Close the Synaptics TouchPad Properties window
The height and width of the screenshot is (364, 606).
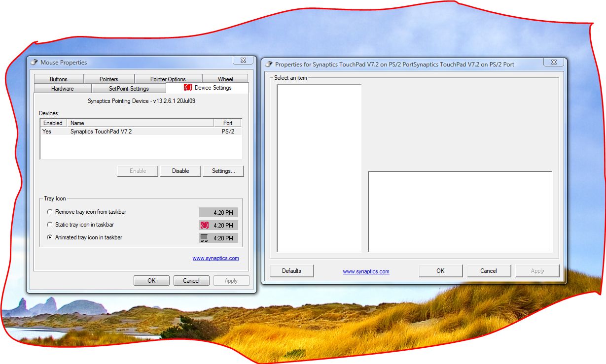point(554,62)
